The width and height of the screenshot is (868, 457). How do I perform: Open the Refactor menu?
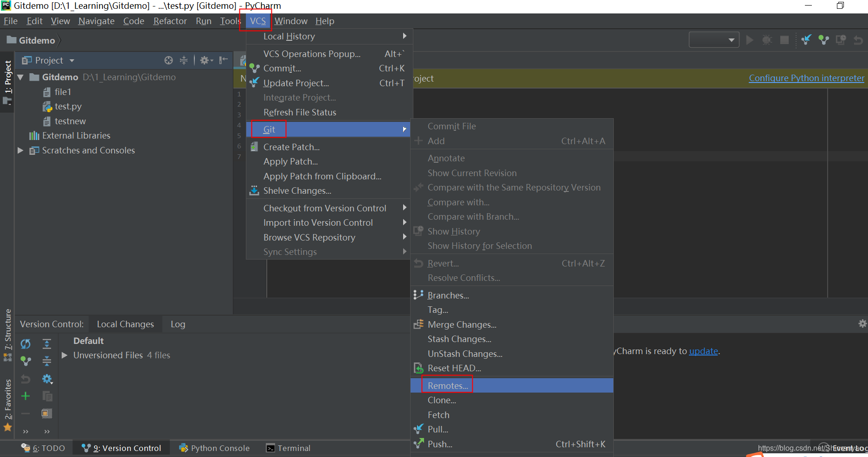pos(170,21)
